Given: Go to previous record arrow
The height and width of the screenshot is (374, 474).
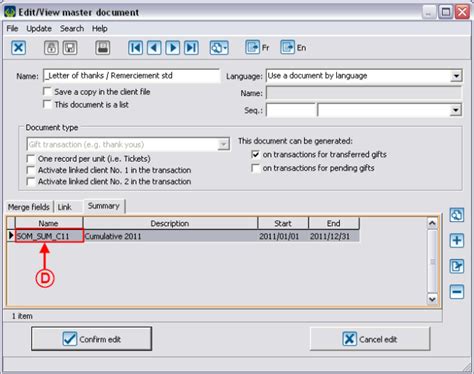Looking at the screenshot, I should (154, 48).
